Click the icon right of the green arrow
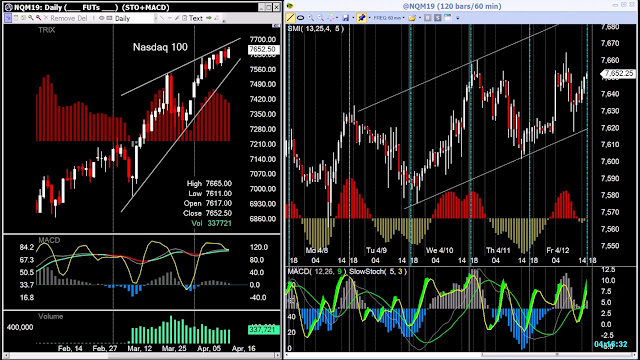This screenshot has height=360, width=640. tap(217, 18)
